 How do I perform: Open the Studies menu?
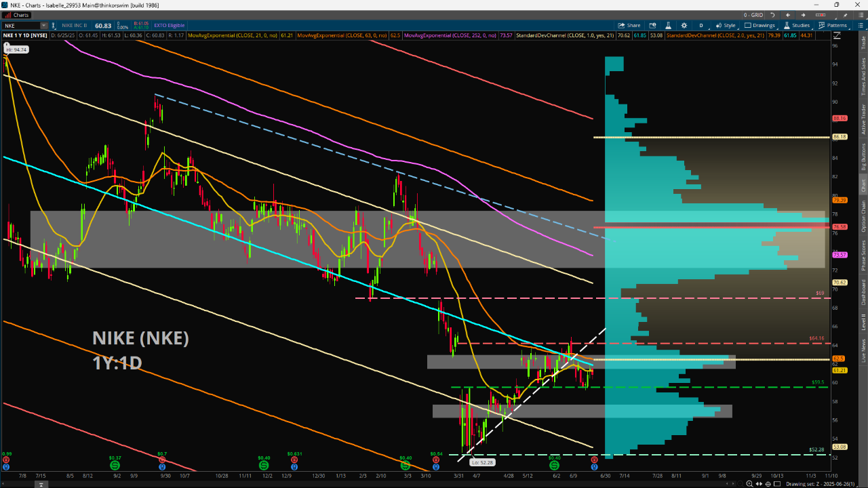797,25
